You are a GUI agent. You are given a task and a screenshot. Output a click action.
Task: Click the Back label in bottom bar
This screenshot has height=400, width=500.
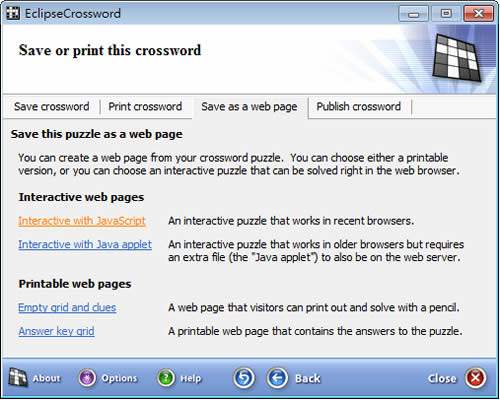pyautogui.click(x=308, y=378)
